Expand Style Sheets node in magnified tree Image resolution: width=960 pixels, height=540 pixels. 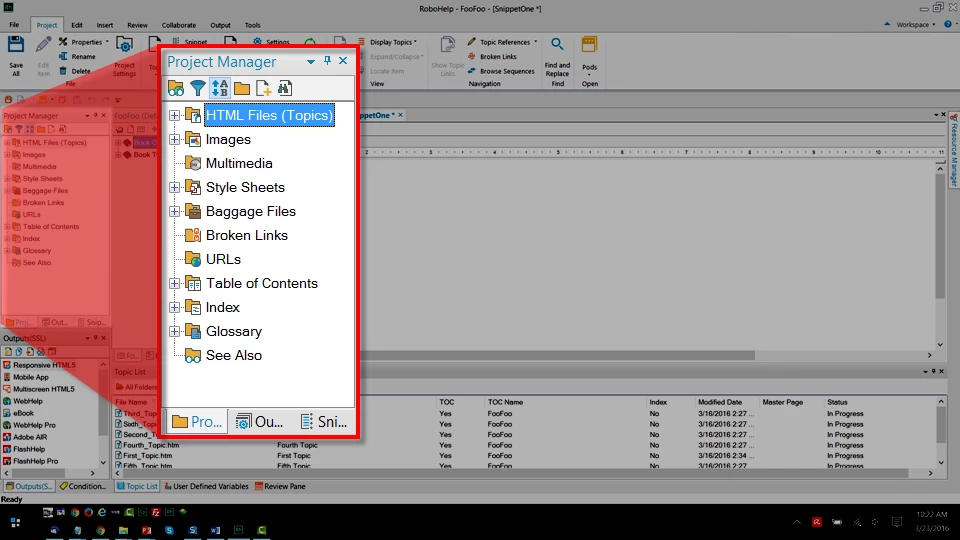[174, 187]
